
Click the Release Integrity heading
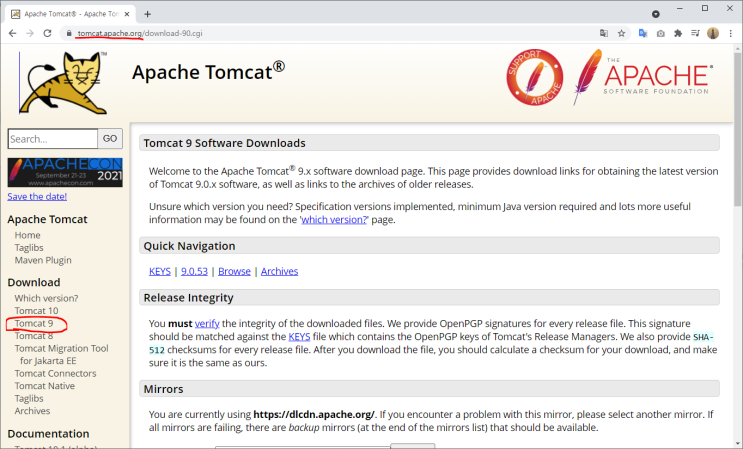click(189, 297)
